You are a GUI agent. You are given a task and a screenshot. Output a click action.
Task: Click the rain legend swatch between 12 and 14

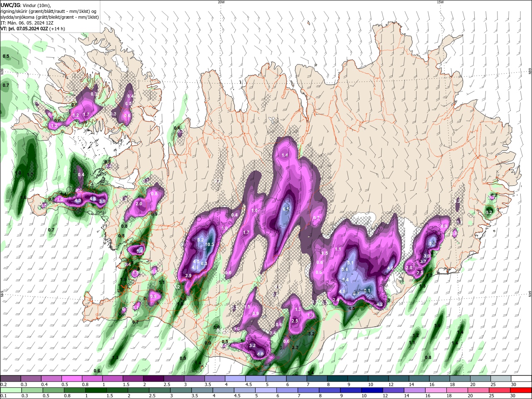pyautogui.click(x=394, y=390)
